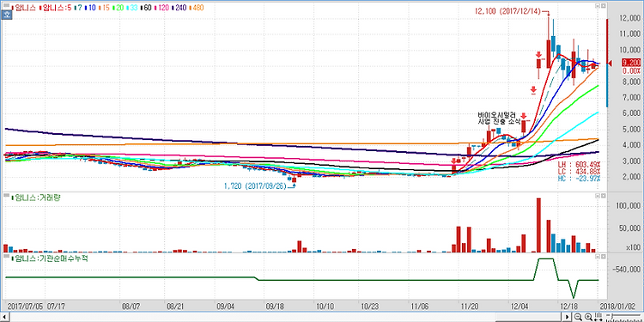Select the 240-day moving average legend
The height and width of the screenshot is (322, 644).
tap(179, 7)
